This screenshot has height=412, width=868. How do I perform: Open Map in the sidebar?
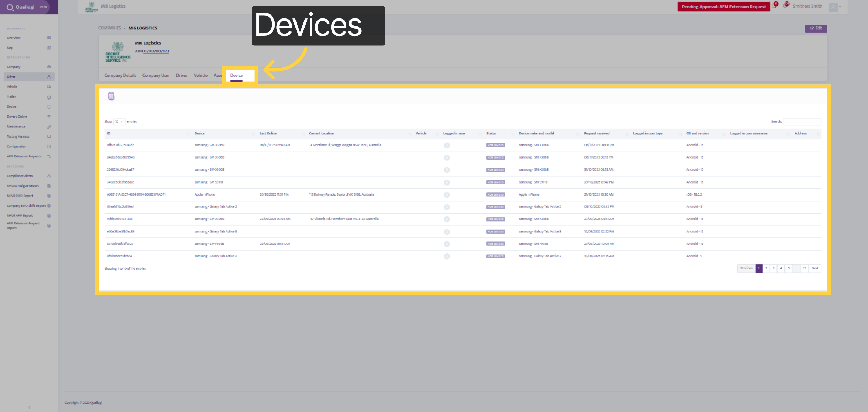(x=29, y=48)
